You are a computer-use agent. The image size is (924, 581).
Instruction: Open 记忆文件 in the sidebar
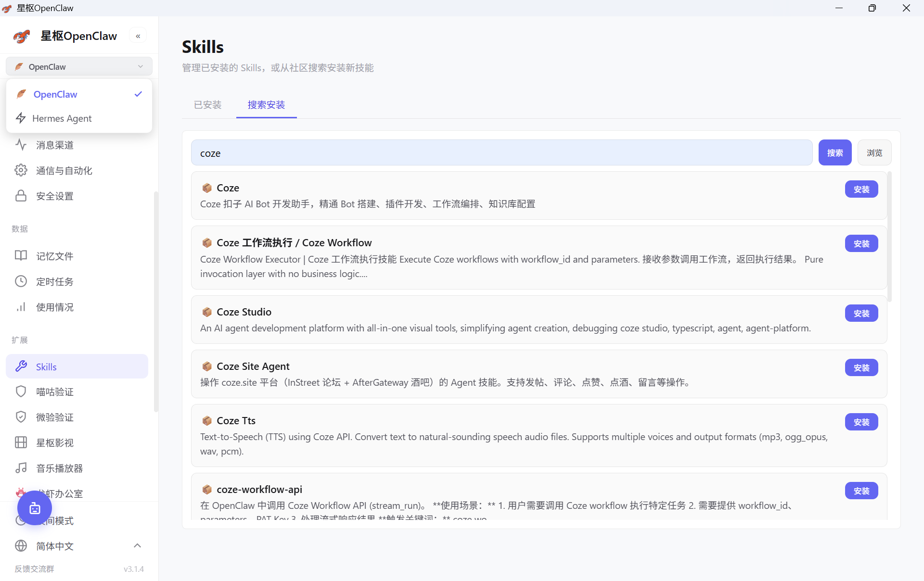pos(77,256)
